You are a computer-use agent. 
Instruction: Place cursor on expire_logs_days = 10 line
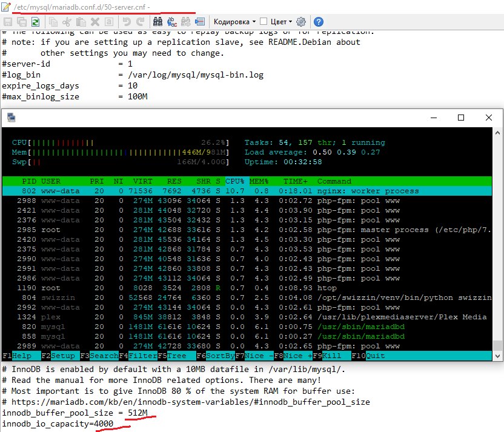(70, 86)
